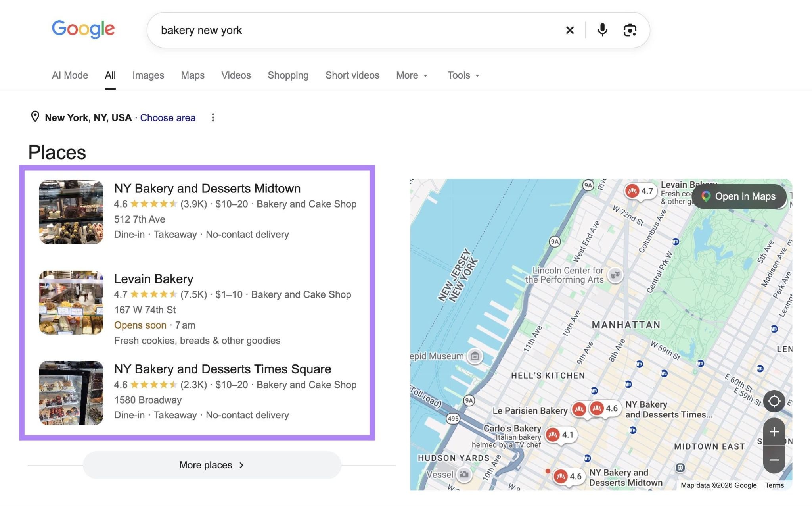
Task: Select the All tab
Action: (110, 75)
